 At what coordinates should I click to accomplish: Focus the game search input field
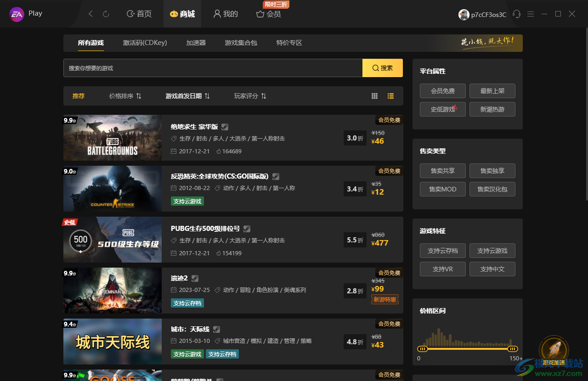[x=213, y=68]
